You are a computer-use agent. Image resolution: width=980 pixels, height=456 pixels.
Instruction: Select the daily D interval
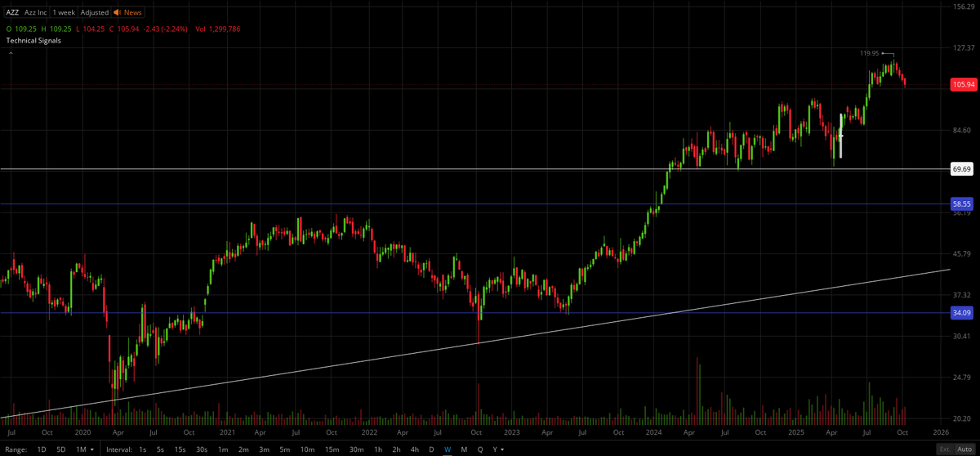point(431,449)
